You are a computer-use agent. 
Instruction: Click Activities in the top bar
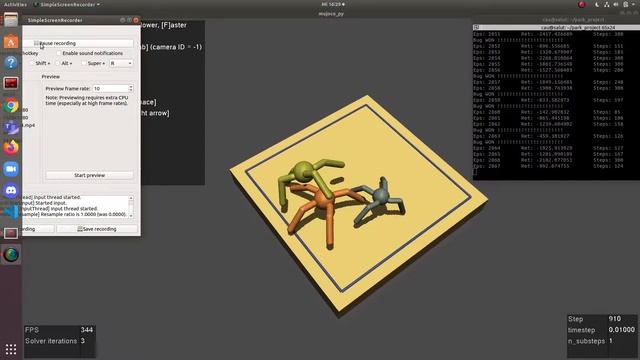(x=16, y=4)
